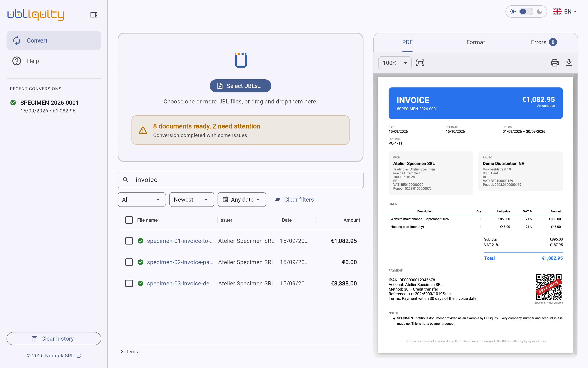The width and height of the screenshot is (588, 368).
Task: Click the calendar icon in the date filter
Action: pos(225,200)
